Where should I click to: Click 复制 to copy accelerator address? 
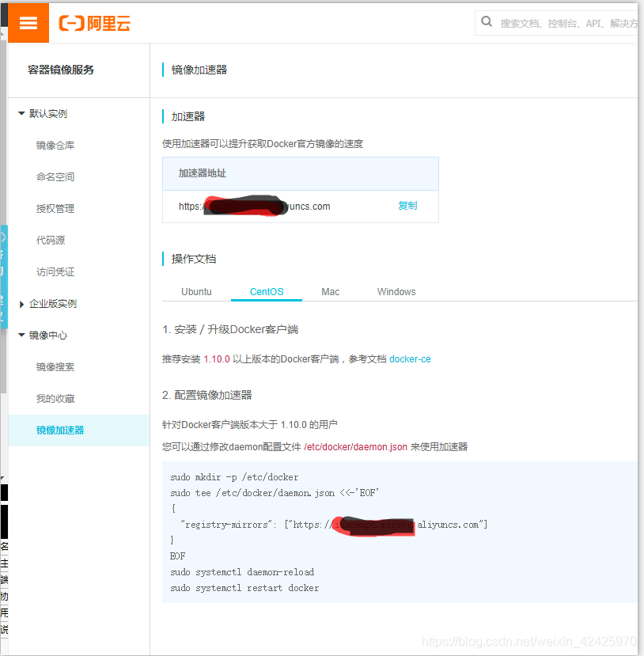(x=407, y=206)
